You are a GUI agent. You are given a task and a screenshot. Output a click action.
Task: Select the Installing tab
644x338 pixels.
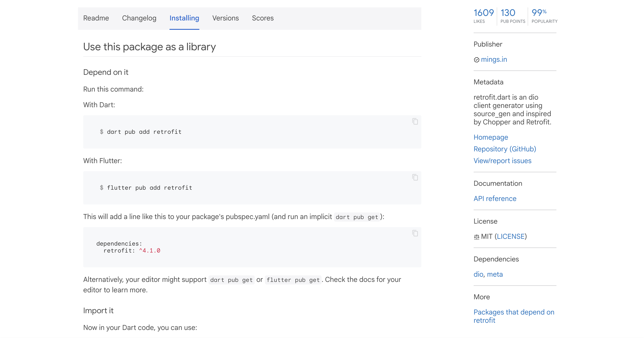tap(184, 18)
